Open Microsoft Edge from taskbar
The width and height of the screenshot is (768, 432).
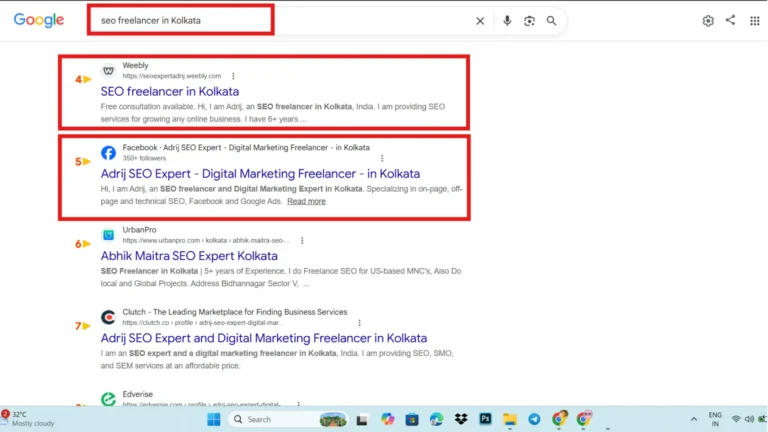[436, 419]
